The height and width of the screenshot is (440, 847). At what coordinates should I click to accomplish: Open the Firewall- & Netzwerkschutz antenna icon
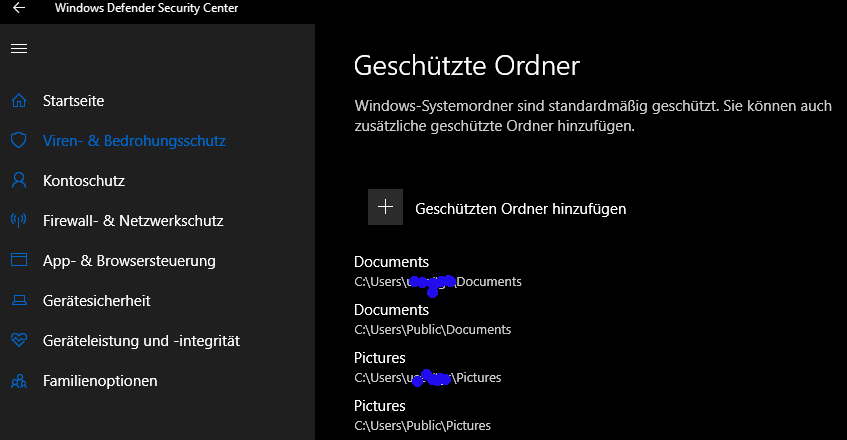[x=18, y=221]
